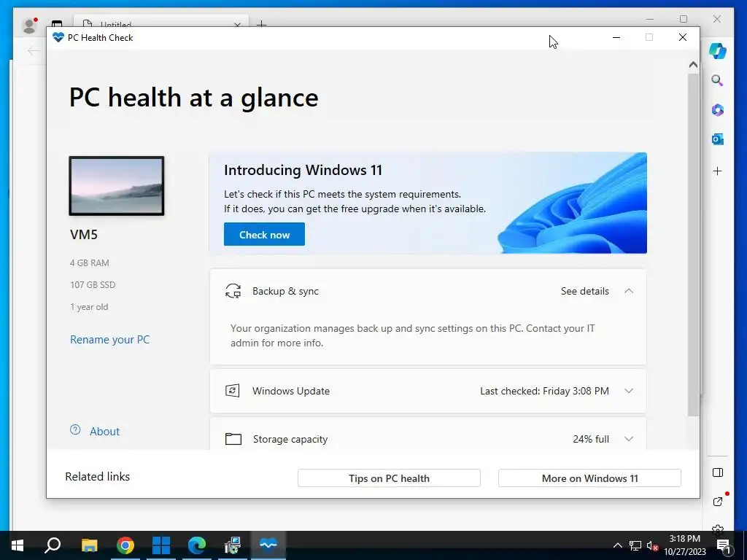747x560 pixels.
Task: Click the Check now button
Action: [x=264, y=234]
